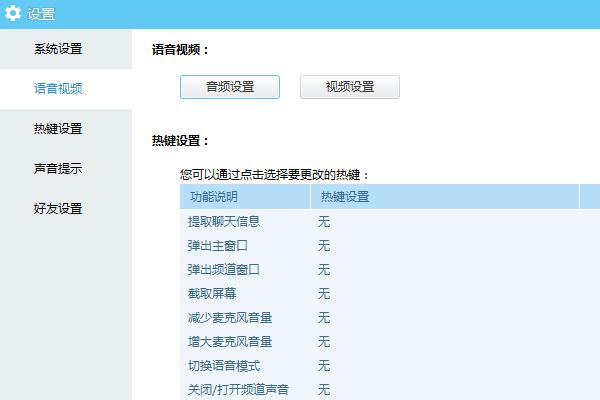This screenshot has width=600, height=400.
Task: Select the 减少麦克风音量 hotkey row
Action: 390,318
